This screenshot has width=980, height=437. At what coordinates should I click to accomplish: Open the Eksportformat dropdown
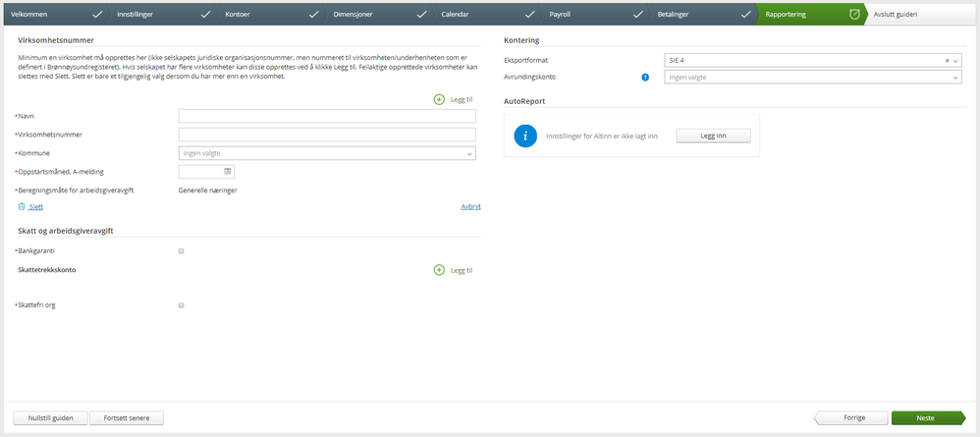pos(955,60)
